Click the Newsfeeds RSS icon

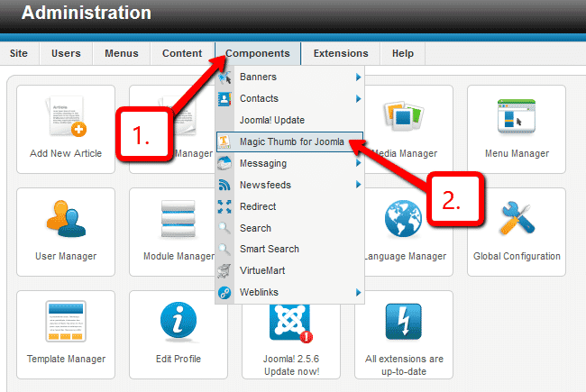tap(224, 185)
